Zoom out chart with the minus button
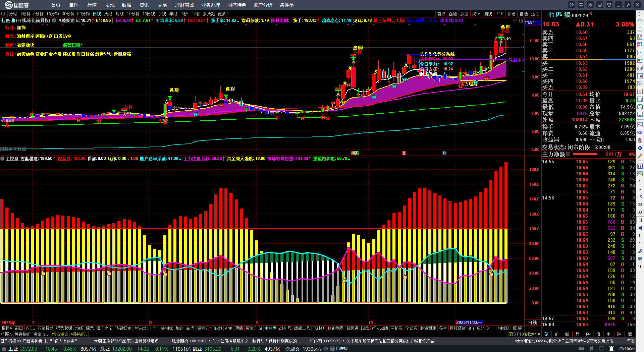Screen dimensions: 644x352 click(x=537, y=328)
